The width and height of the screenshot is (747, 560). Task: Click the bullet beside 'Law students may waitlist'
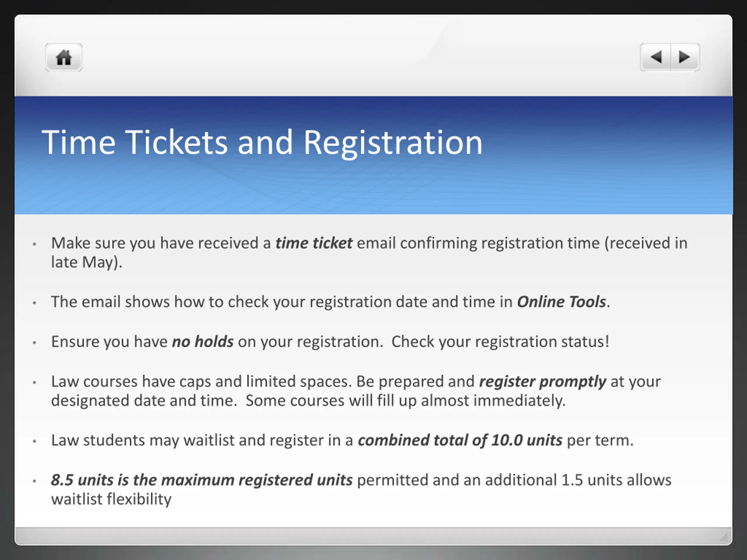(34, 441)
